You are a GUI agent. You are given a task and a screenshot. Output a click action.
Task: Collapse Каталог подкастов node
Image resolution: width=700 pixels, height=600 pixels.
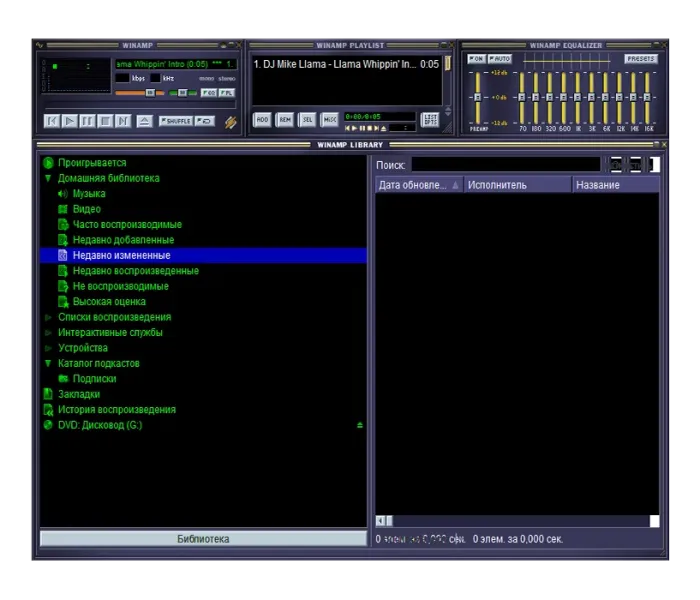click(x=48, y=363)
